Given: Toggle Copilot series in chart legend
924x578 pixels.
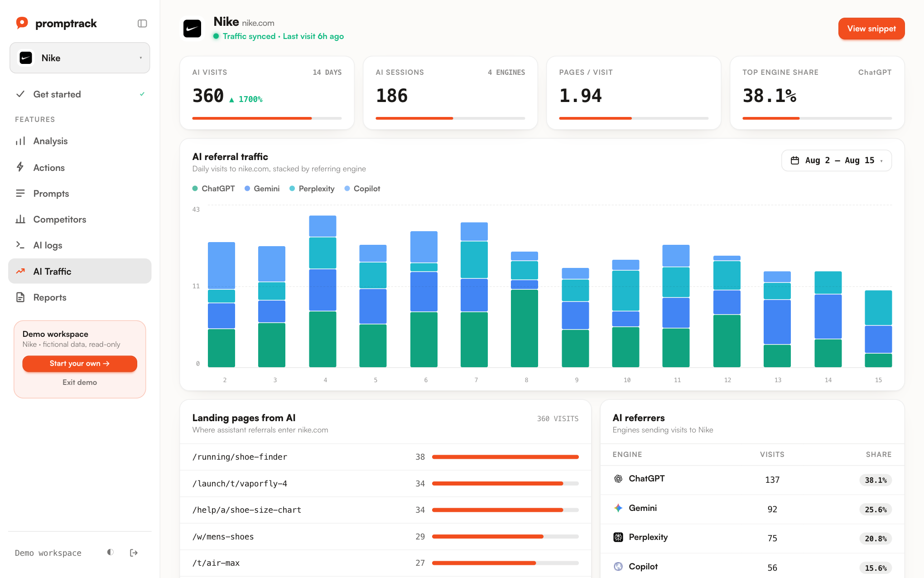Looking at the screenshot, I should click(362, 189).
